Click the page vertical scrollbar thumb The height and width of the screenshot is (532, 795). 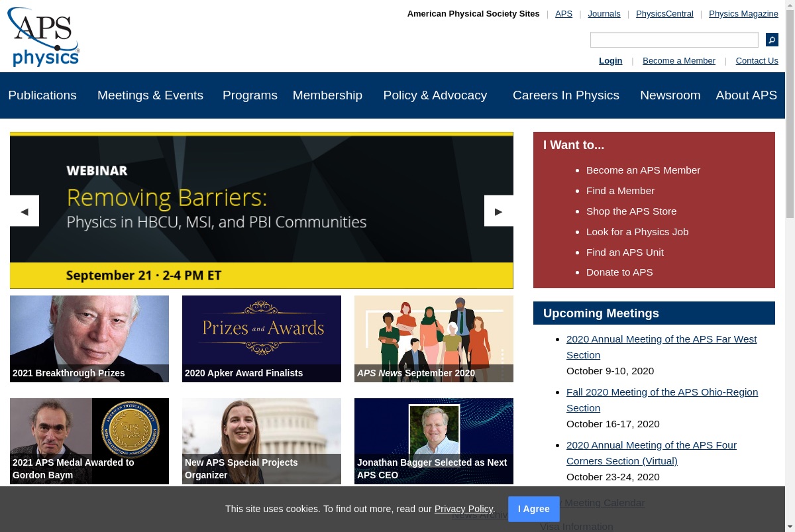coord(790,114)
